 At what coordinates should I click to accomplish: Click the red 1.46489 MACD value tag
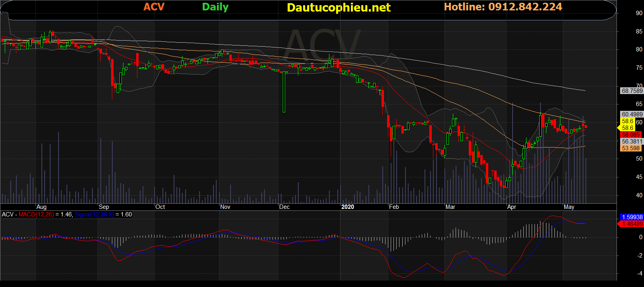pos(632,224)
